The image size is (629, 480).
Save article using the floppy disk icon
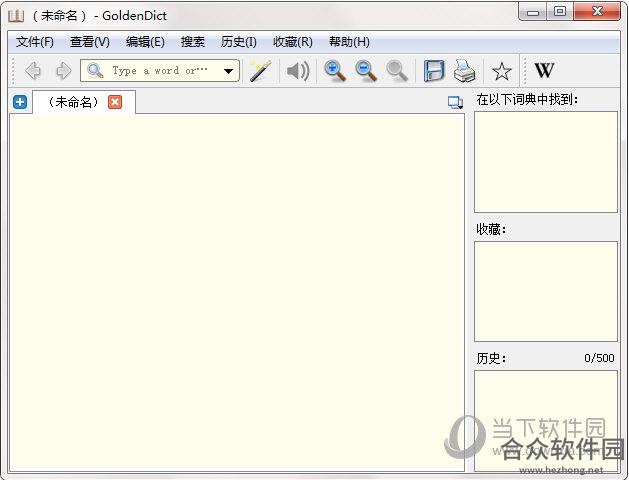point(434,71)
